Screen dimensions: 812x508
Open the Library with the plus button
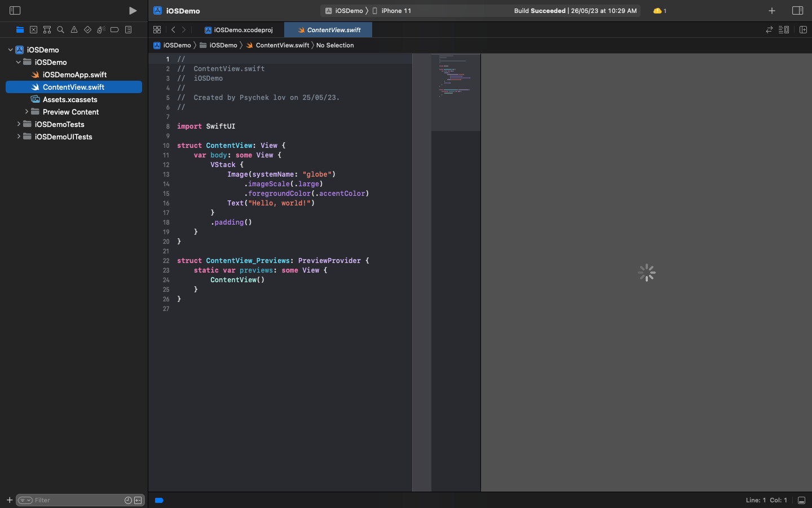772,11
